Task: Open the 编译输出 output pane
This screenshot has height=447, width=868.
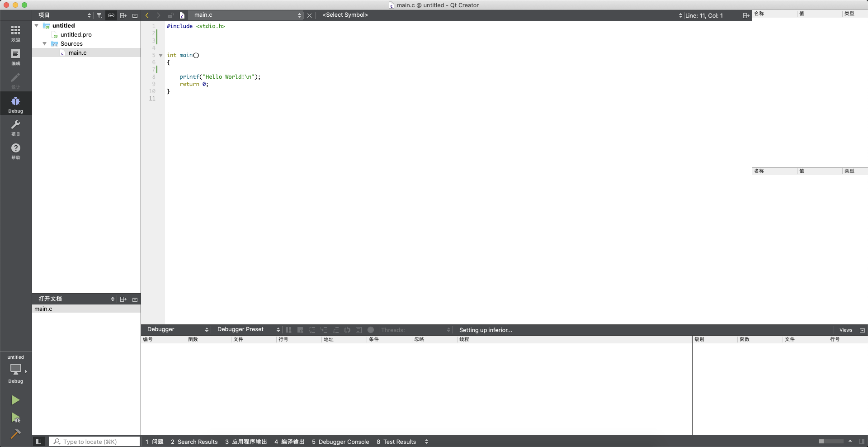Action: 289,442
